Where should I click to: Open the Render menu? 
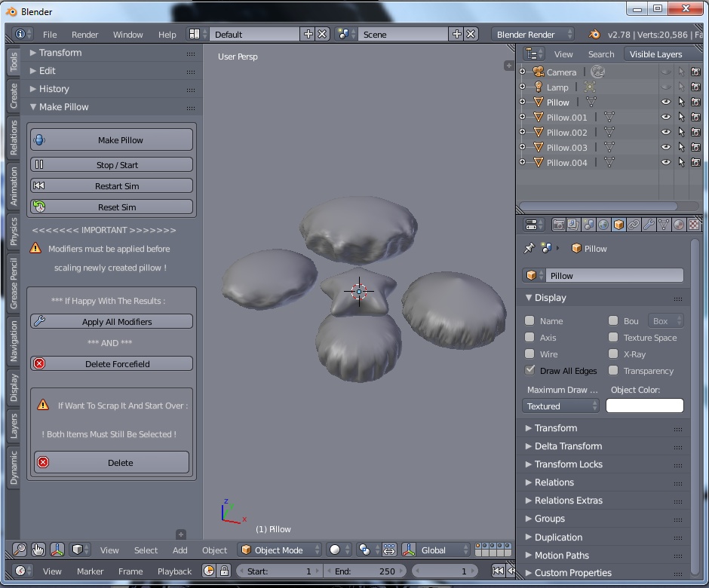85,35
